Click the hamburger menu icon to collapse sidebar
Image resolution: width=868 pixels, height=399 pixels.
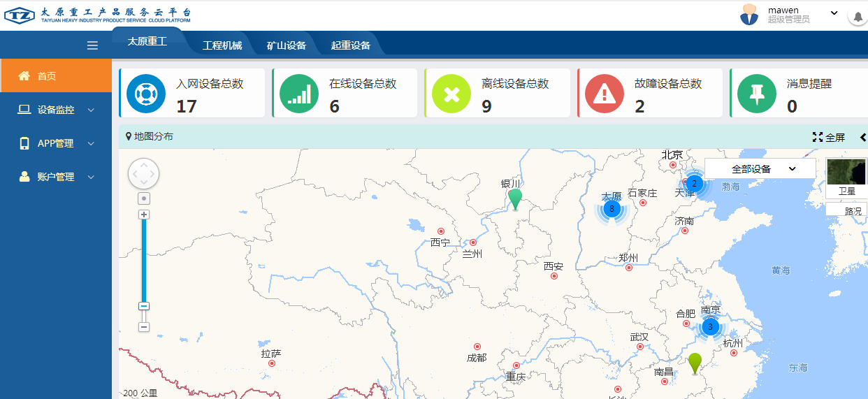[x=92, y=45]
